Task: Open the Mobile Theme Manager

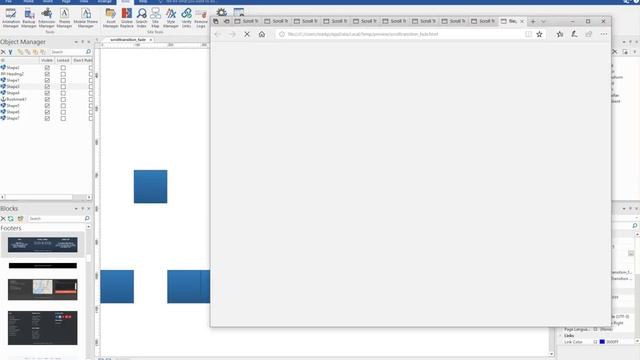Action: 86,18
